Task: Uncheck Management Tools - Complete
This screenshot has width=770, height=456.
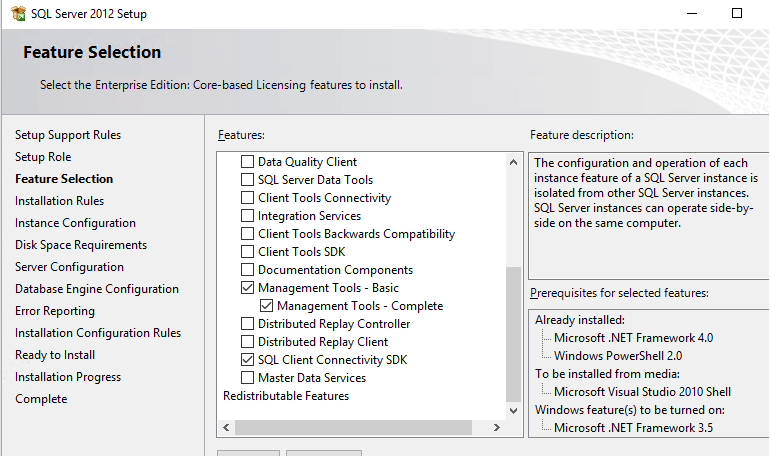Action: [x=266, y=306]
